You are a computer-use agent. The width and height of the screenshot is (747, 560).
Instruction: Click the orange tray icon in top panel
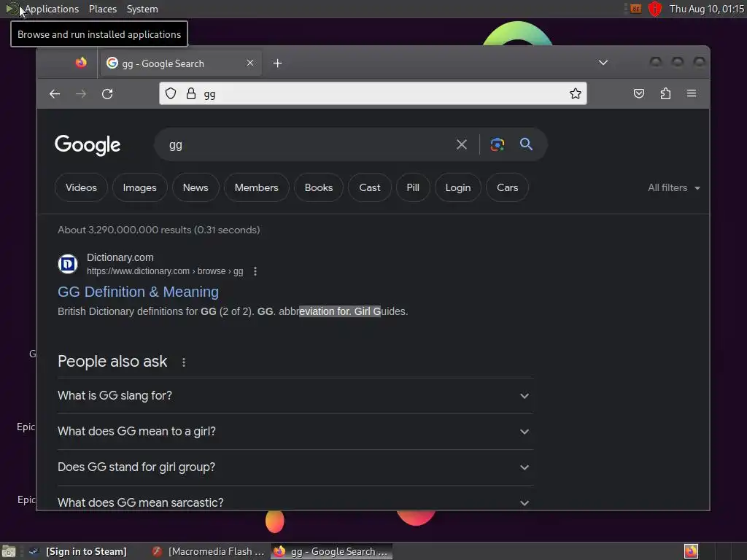[636, 9]
